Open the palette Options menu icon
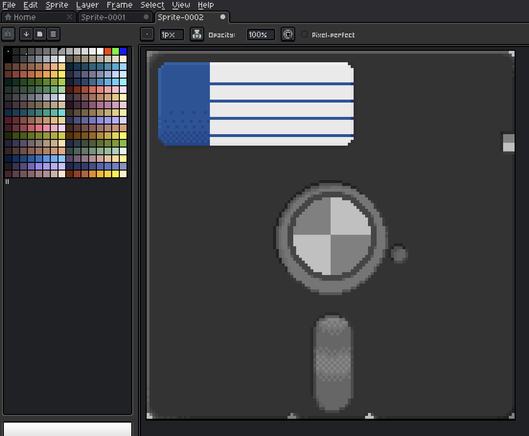Screen dimensions: 529x436 [x=53, y=34]
